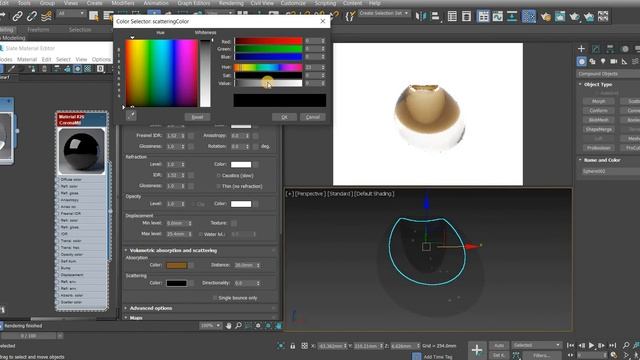The width and height of the screenshot is (640, 360).
Task: Click the material preview sphere thumbnail
Action: click(82, 151)
